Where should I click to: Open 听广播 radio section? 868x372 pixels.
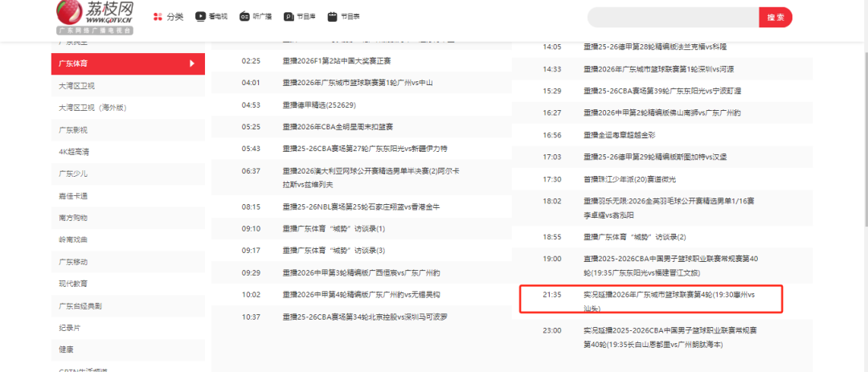[256, 17]
